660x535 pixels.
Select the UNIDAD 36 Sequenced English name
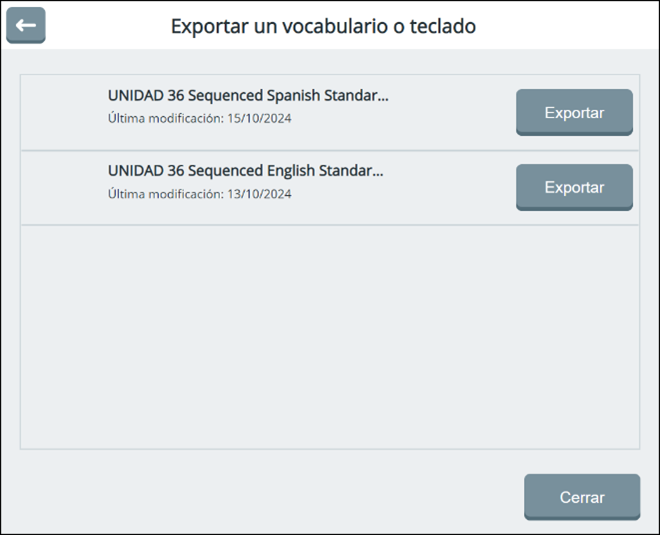[x=245, y=171]
